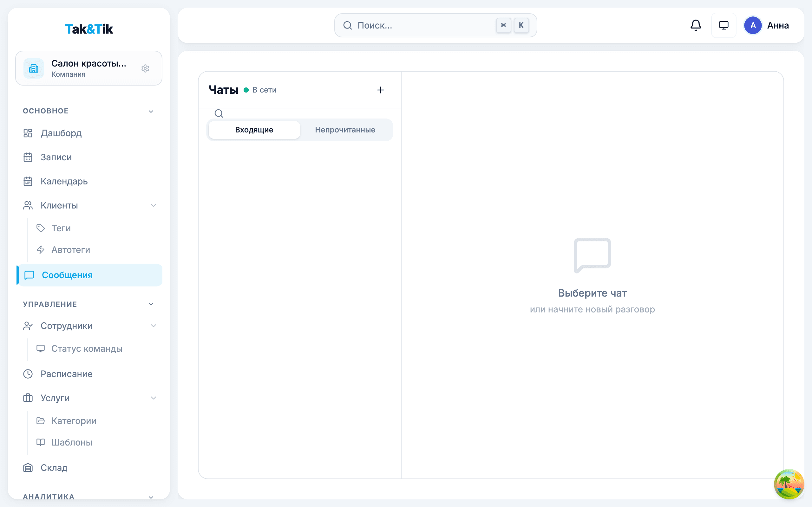Switch to Непрочитанные filter
This screenshot has height=507, width=812.
click(x=345, y=130)
